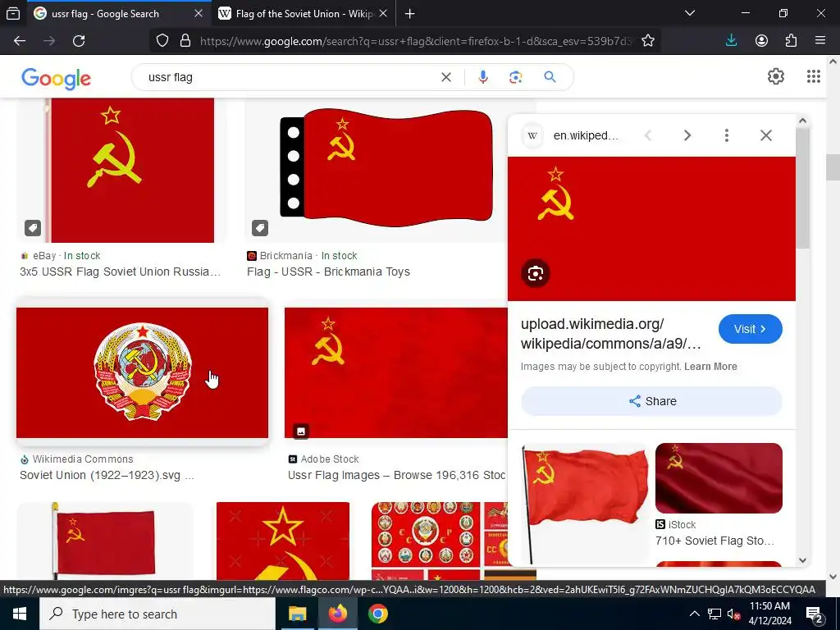Open the Windows Start menu
This screenshot has height=630, width=840.
[20, 614]
